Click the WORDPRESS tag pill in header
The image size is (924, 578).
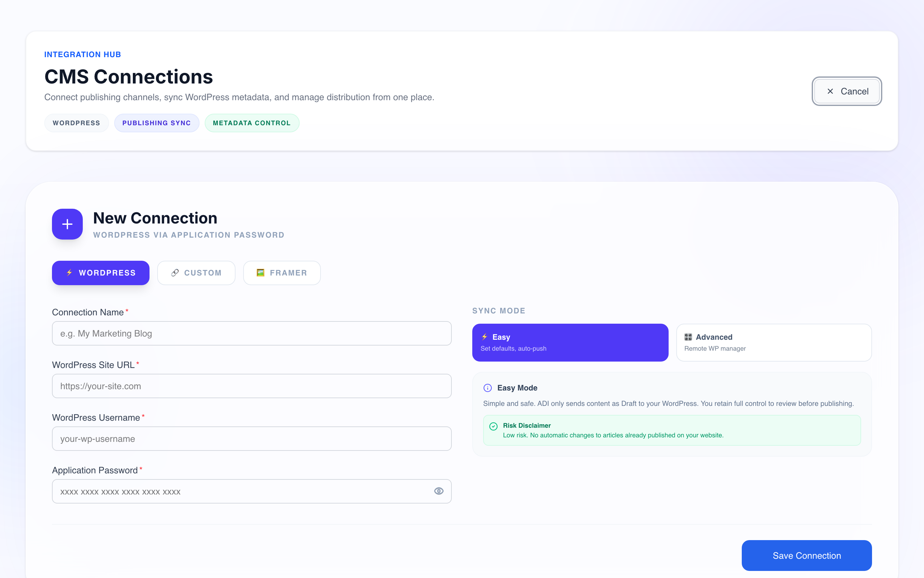point(76,123)
